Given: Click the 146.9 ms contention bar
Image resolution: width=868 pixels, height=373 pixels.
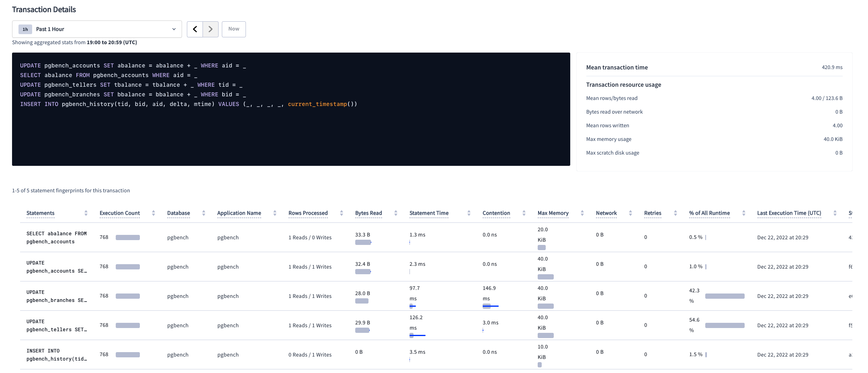Looking at the screenshot, I should [x=491, y=306].
